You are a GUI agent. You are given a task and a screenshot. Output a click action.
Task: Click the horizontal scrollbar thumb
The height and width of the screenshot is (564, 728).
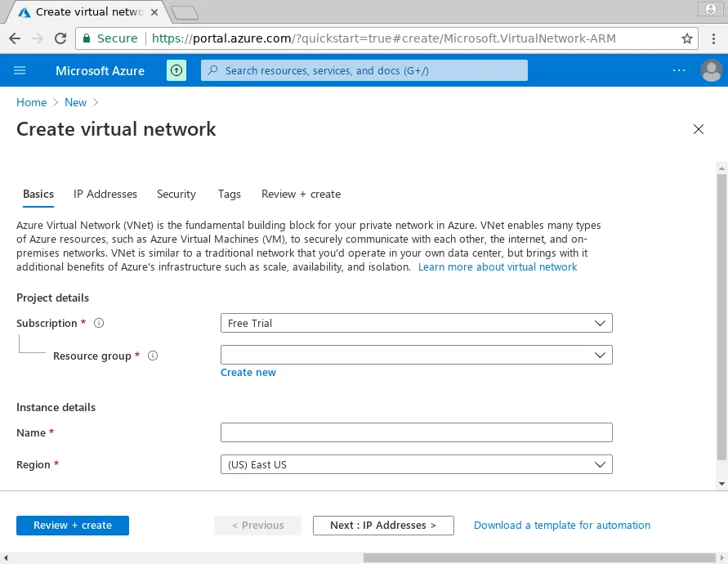point(539,557)
